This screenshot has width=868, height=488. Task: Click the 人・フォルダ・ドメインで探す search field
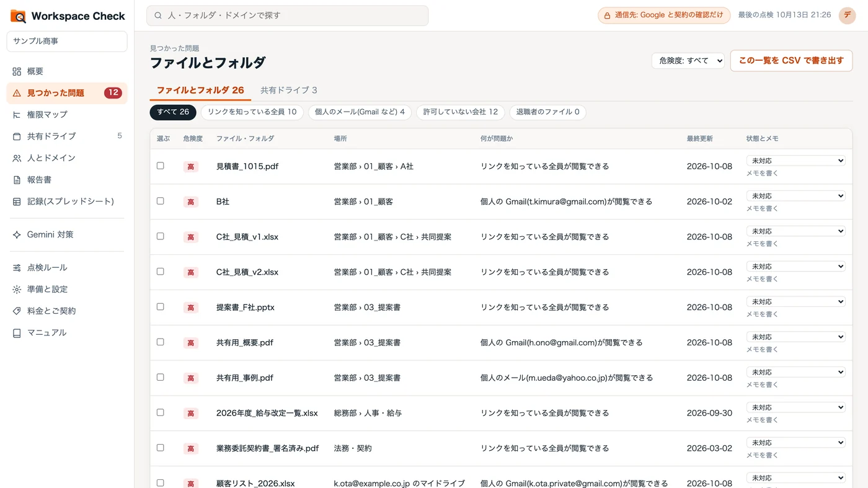coord(287,16)
